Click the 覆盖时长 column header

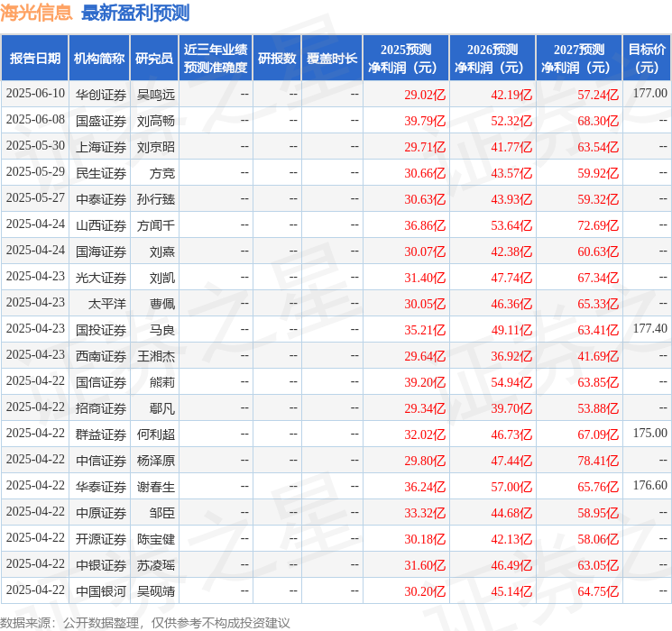(331, 59)
